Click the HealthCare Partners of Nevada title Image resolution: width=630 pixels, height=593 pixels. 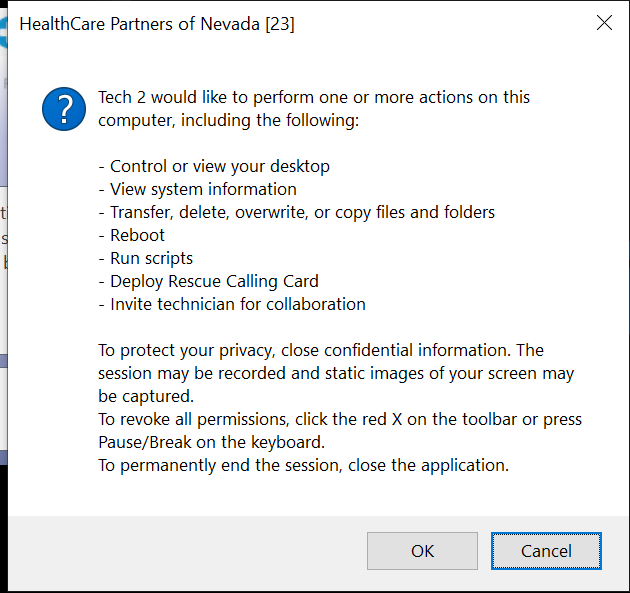point(157,24)
